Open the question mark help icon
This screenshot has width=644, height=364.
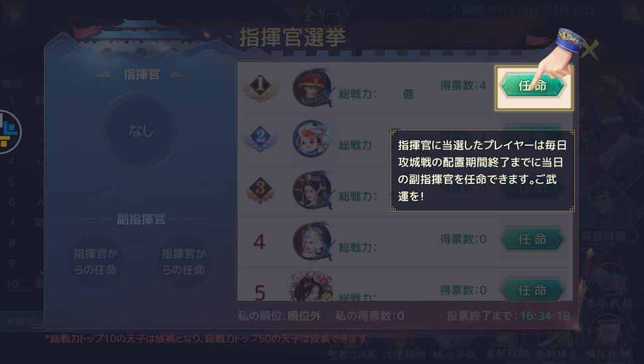(x=14, y=15)
